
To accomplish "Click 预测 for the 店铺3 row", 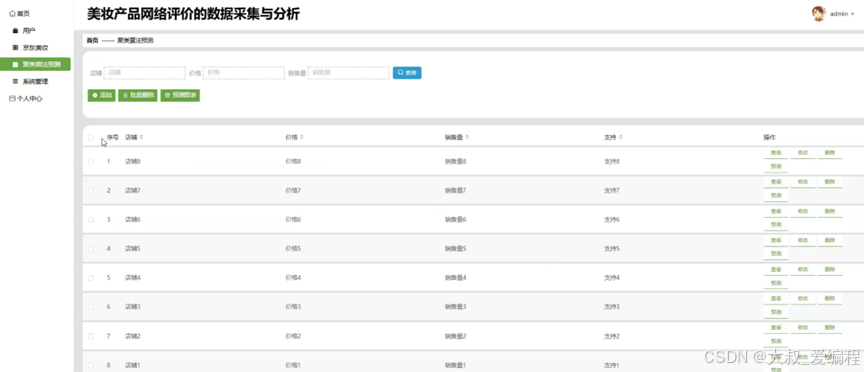I will click(x=776, y=312).
